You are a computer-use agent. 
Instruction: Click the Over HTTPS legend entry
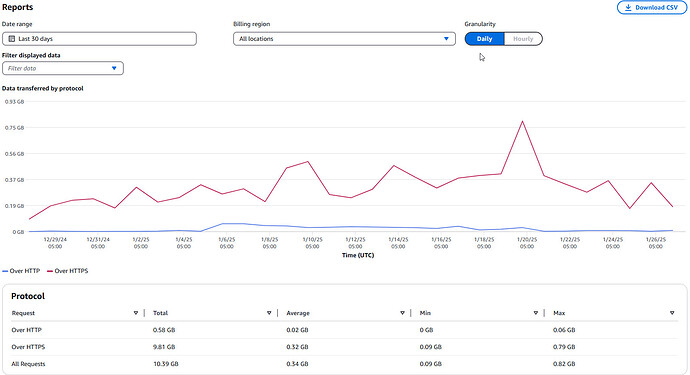click(x=68, y=271)
